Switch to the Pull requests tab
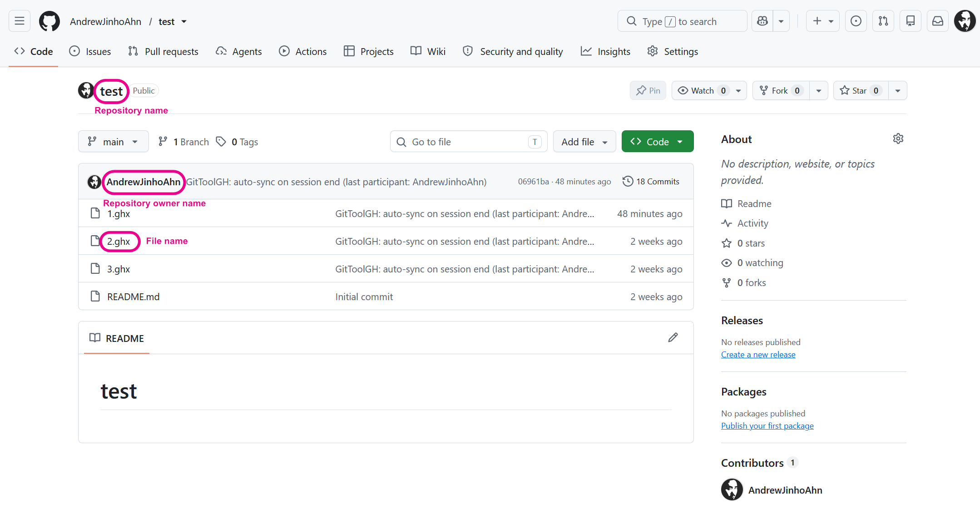The height and width of the screenshot is (519, 980). (x=163, y=51)
